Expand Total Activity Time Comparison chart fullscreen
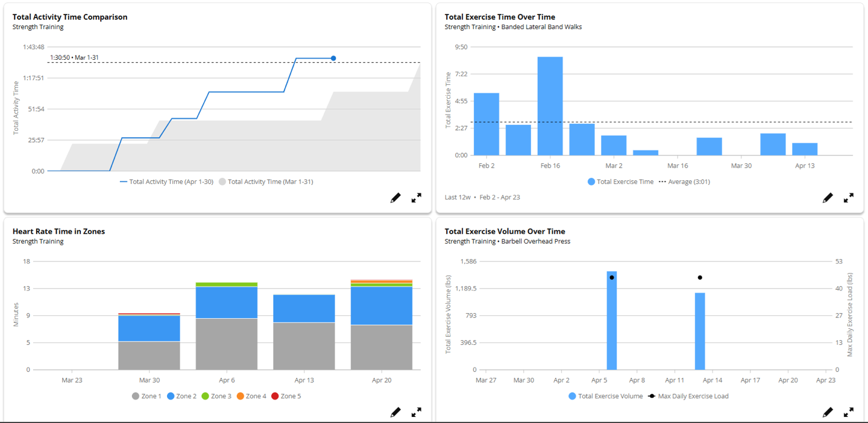868x423 pixels. point(417,198)
